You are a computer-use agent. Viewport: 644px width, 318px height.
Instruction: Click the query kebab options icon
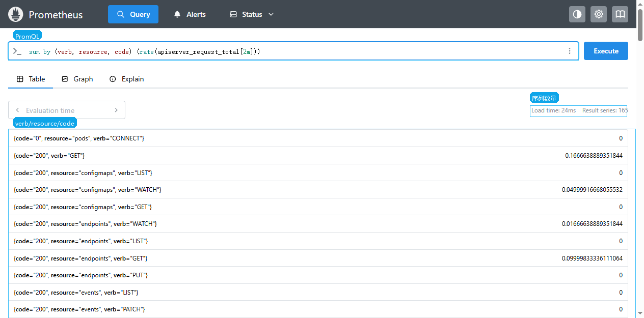pos(570,51)
